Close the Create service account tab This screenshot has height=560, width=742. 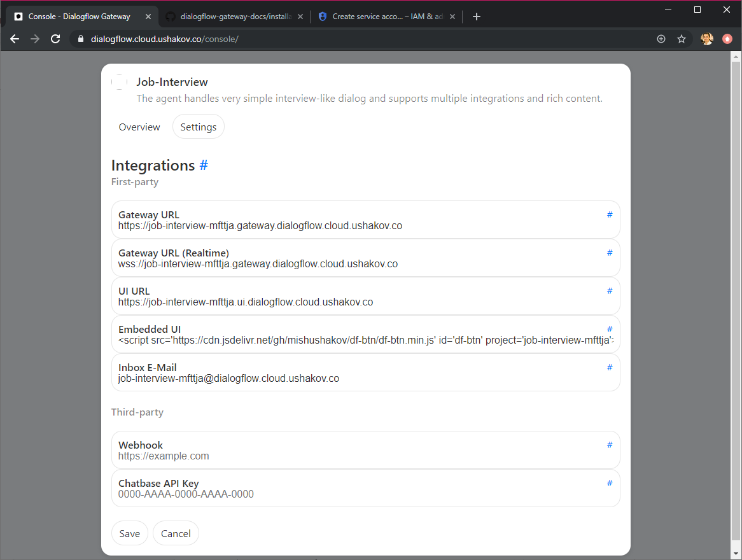coord(452,17)
